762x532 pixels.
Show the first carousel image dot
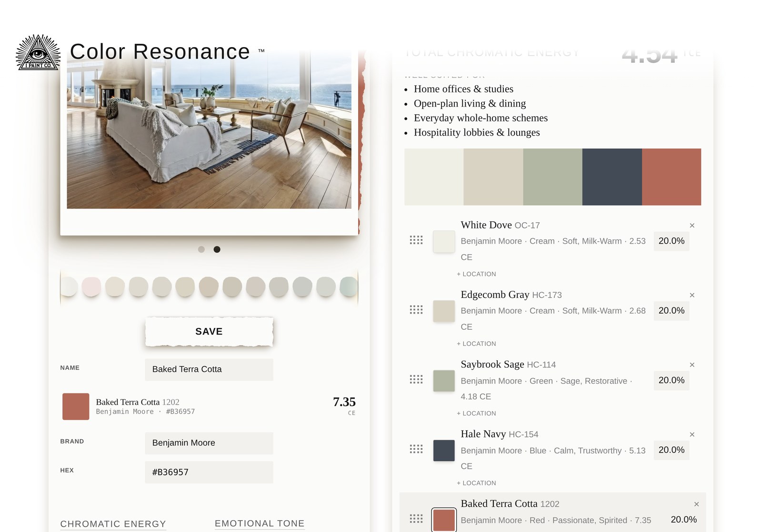[201, 249]
